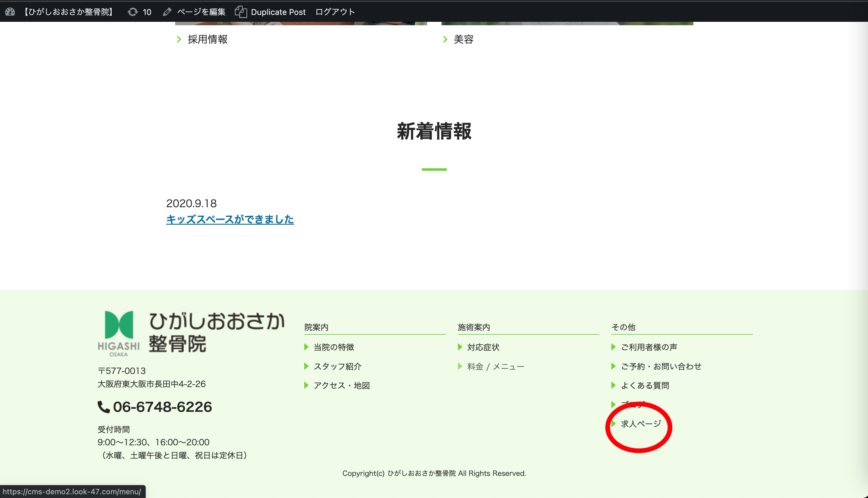Image resolution: width=868 pixels, height=498 pixels.
Task: Open the ログアウト admin bar item
Action: click(x=335, y=12)
